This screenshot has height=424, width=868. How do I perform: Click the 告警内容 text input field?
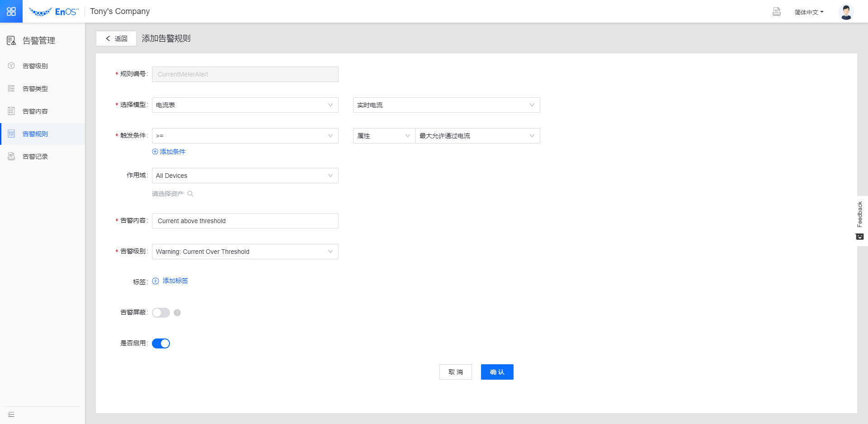tap(245, 221)
